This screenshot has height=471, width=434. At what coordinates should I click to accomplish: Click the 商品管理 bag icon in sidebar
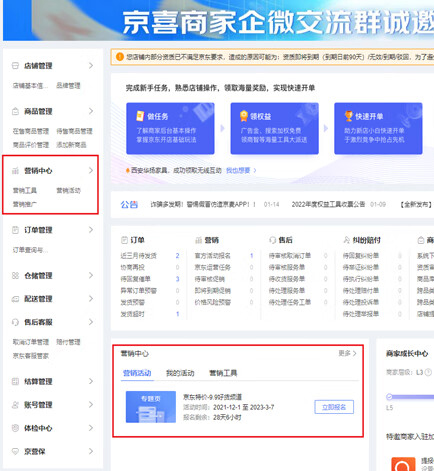[x=15, y=111]
